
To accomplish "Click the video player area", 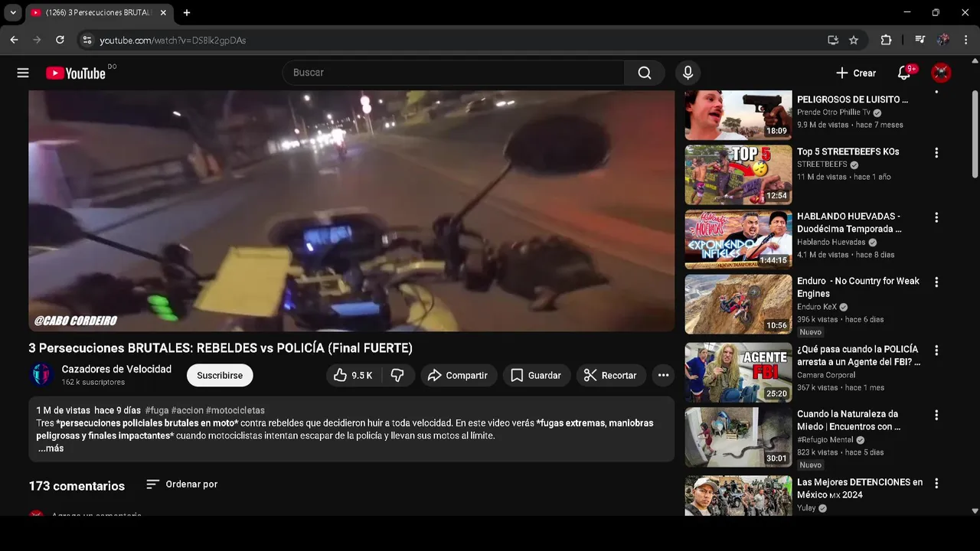I will pos(351,210).
